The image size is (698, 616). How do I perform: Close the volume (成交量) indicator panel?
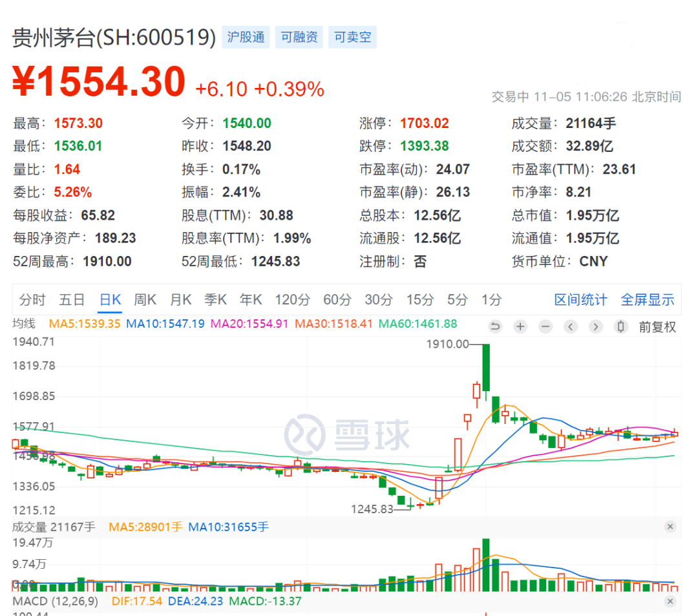(670, 527)
